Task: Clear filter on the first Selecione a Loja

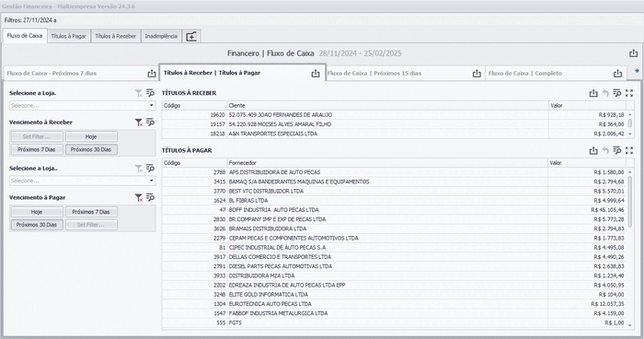Action: point(139,93)
